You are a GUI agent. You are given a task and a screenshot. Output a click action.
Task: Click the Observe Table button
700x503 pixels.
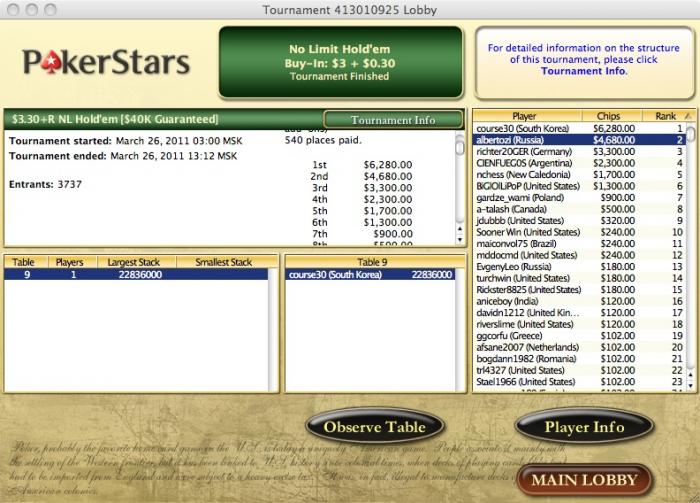(x=375, y=427)
